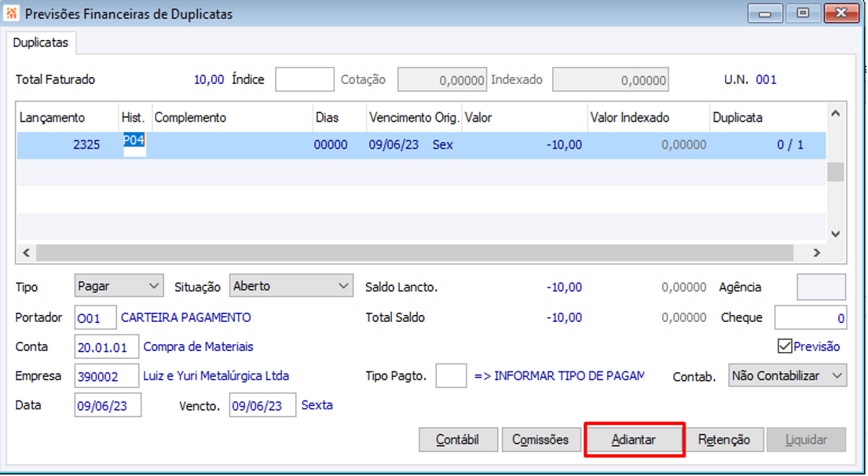Click the grid's scroll up arrow
Screen dimensions: 868x476
click(x=835, y=113)
